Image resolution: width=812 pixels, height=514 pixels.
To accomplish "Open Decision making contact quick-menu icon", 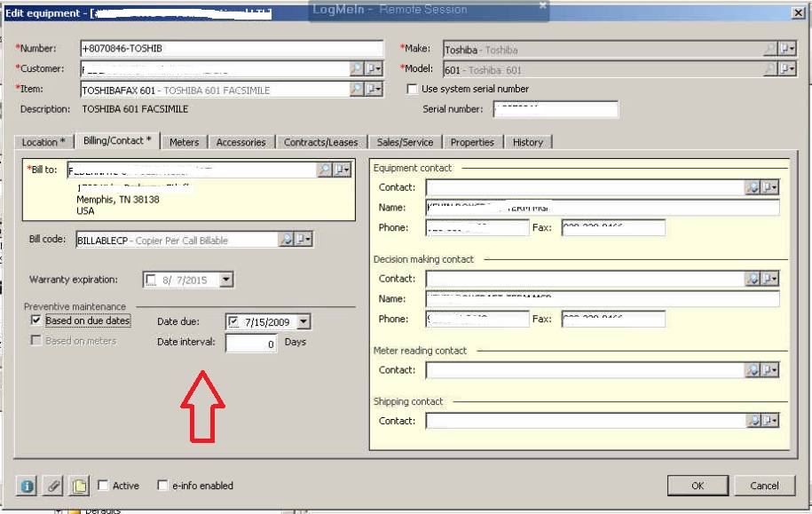I will coord(770,279).
